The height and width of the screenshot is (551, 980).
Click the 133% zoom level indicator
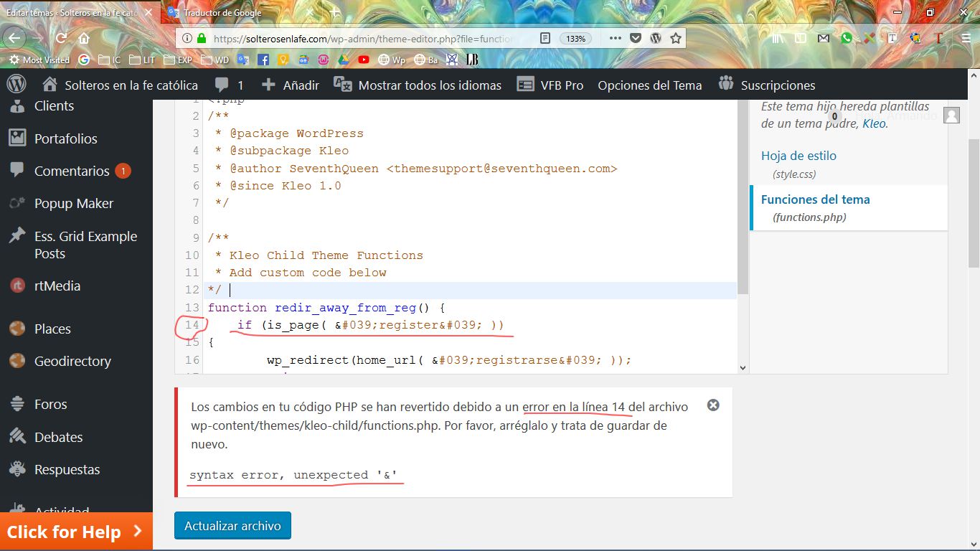tap(575, 39)
